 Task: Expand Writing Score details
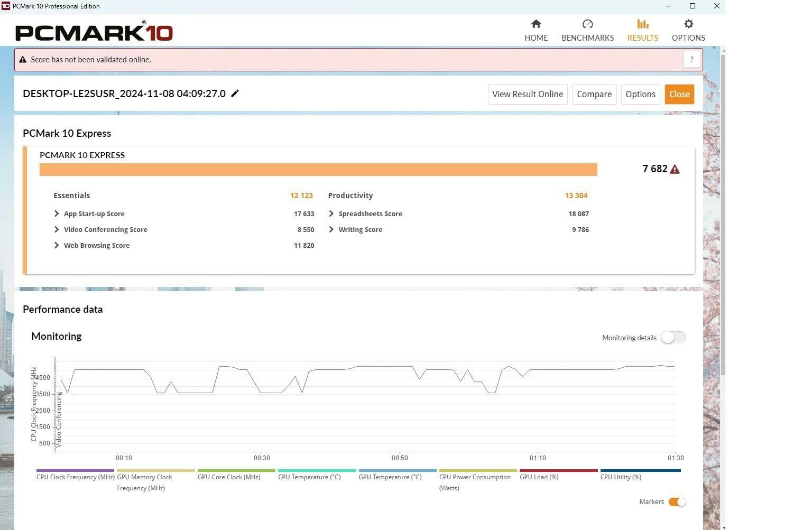[331, 229]
